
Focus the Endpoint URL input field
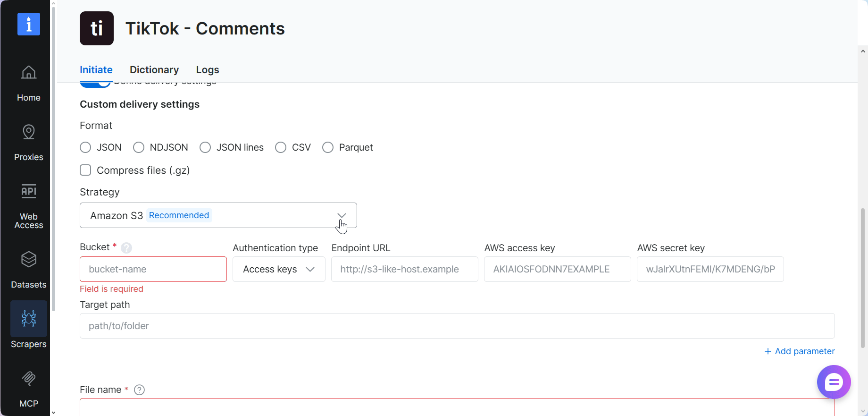[x=405, y=269]
